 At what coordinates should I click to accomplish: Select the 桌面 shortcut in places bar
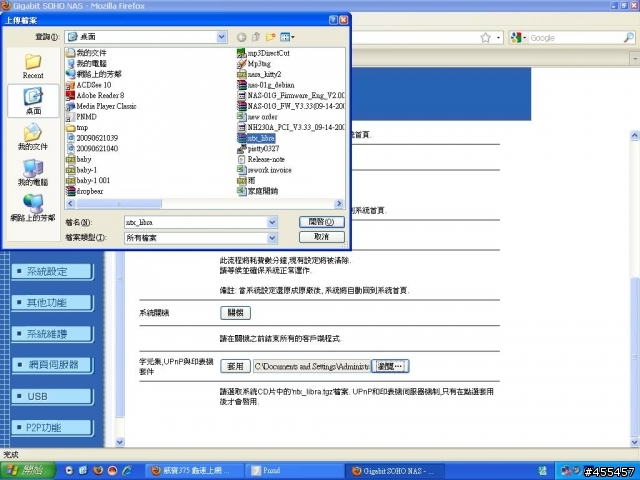point(33,101)
